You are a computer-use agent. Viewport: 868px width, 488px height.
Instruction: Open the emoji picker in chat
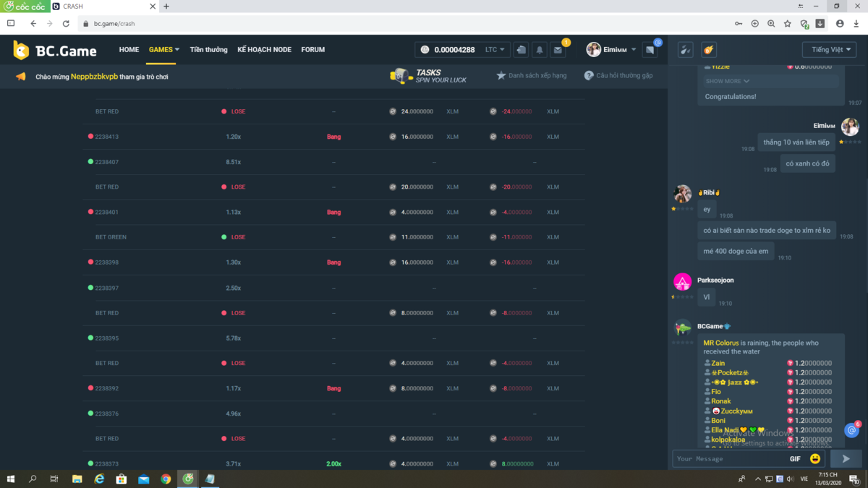coord(815,458)
